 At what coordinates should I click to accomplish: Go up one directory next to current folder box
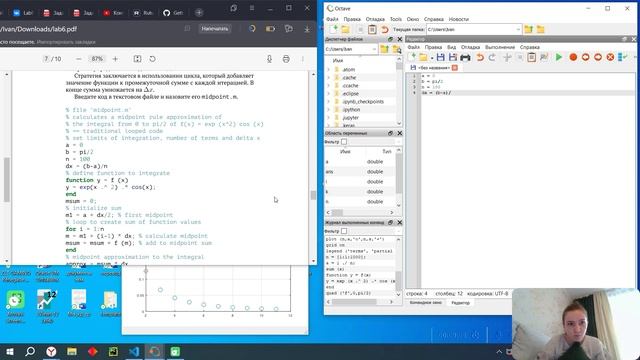point(529,29)
